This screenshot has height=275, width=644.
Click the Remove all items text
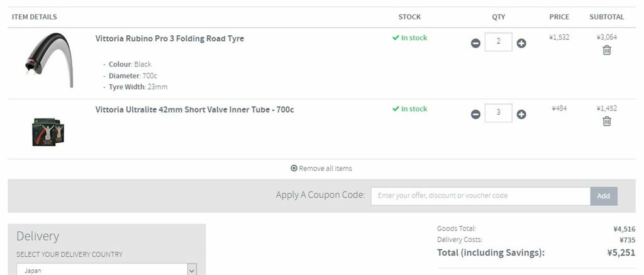325,168
